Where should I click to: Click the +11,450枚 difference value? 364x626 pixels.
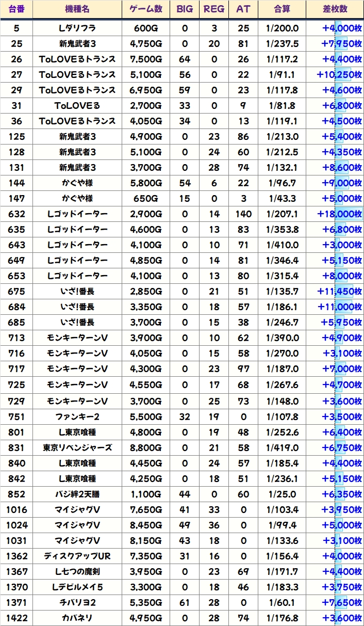pyautogui.click(x=339, y=292)
